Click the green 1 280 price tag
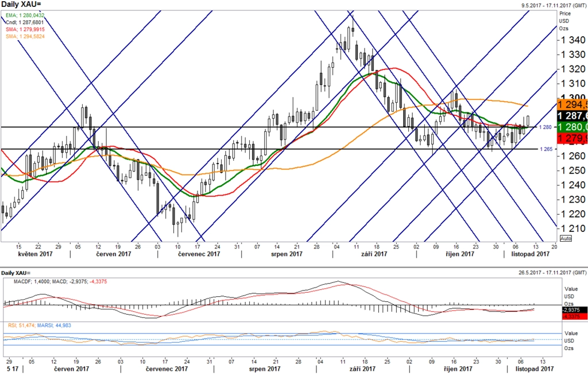Viewport: 588px width, 376px height. [572, 127]
